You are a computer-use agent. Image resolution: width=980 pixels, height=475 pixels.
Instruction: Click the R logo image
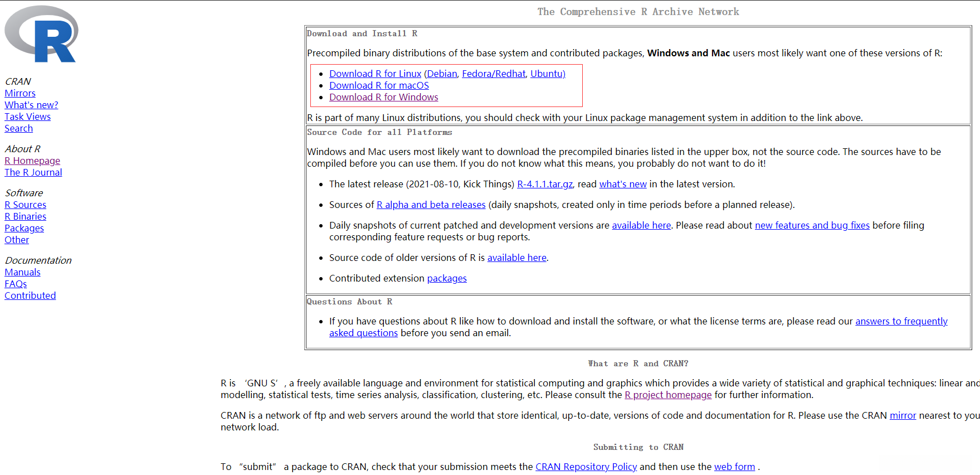41,34
